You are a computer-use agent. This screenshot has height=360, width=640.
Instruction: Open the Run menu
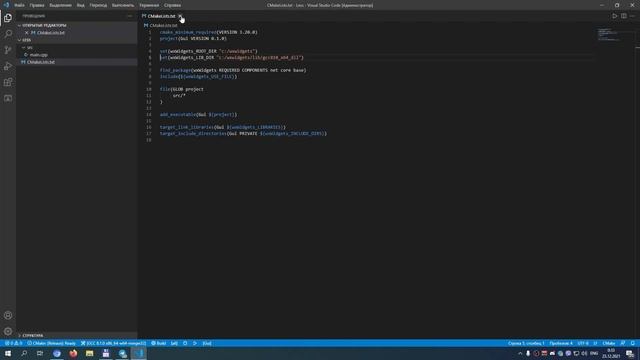(x=123, y=5)
